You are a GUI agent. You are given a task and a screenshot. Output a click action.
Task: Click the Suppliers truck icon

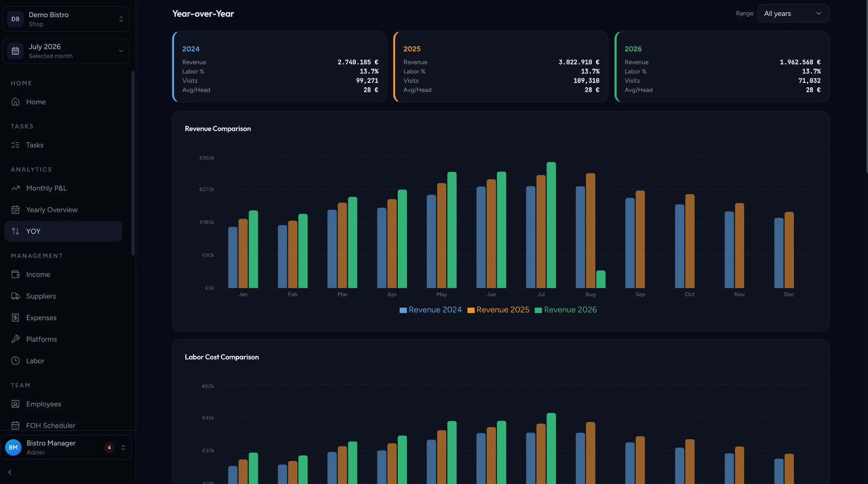click(x=15, y=296)
